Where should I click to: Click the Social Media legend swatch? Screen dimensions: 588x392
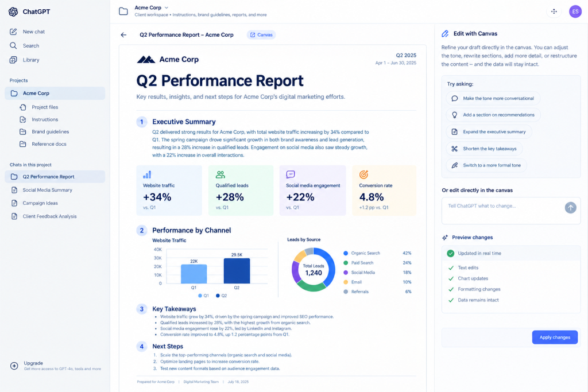click(x=346, y=273)
